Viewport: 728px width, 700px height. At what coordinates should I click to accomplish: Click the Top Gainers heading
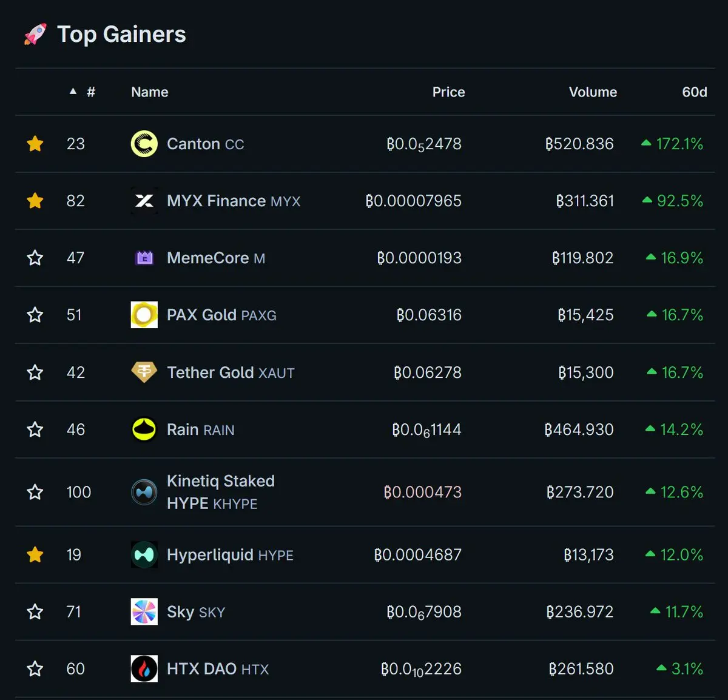click(x=121, y=35)
